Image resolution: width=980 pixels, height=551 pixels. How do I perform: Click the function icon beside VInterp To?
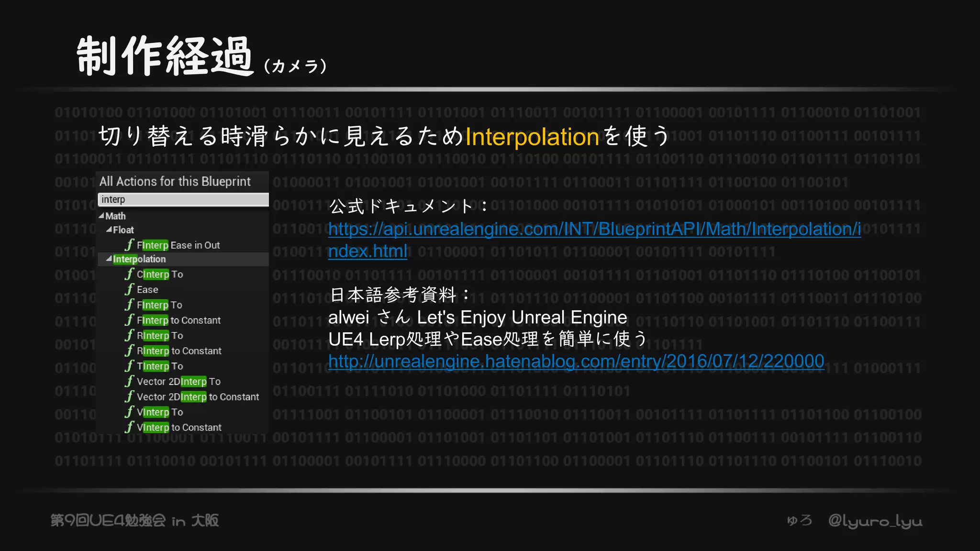tap(129, 412)
